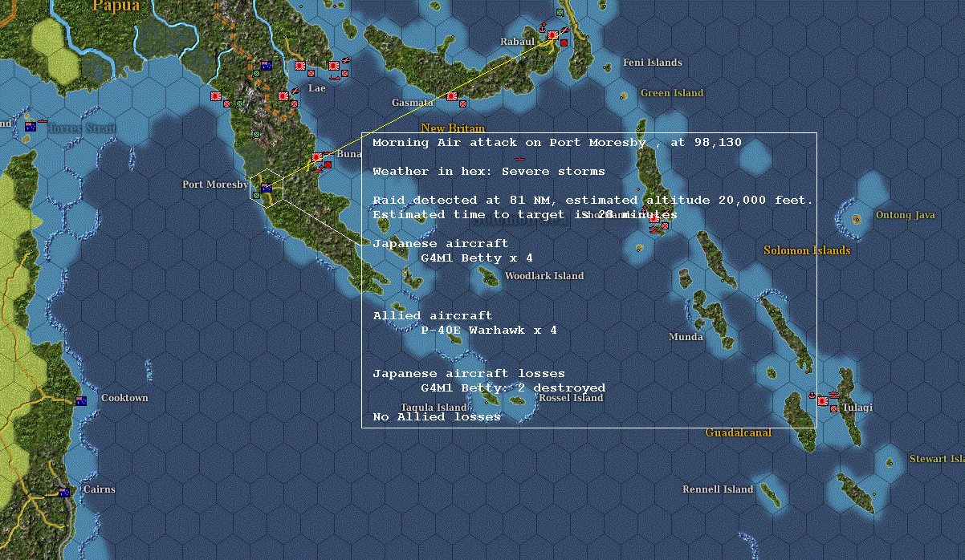Select the Japanese flag directly west of Lae label

coord(283,96)
